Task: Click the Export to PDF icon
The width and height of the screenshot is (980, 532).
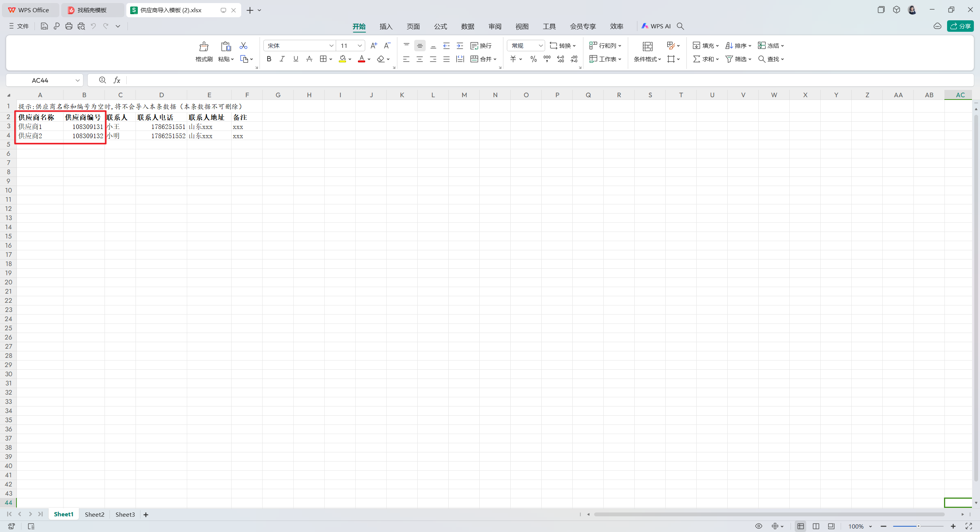Action: tap(57, 26)
